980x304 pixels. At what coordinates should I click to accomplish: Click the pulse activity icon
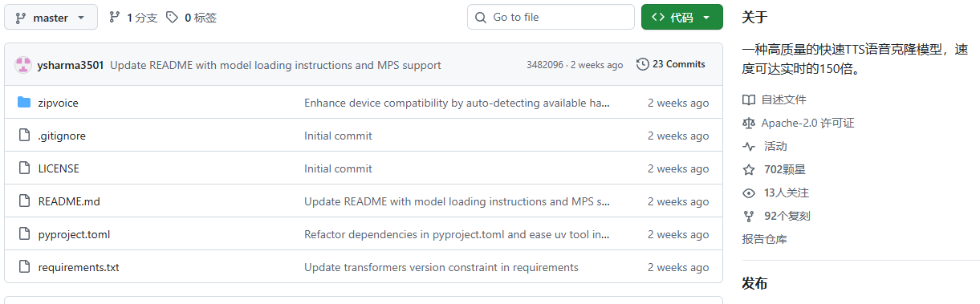(749, 146)
